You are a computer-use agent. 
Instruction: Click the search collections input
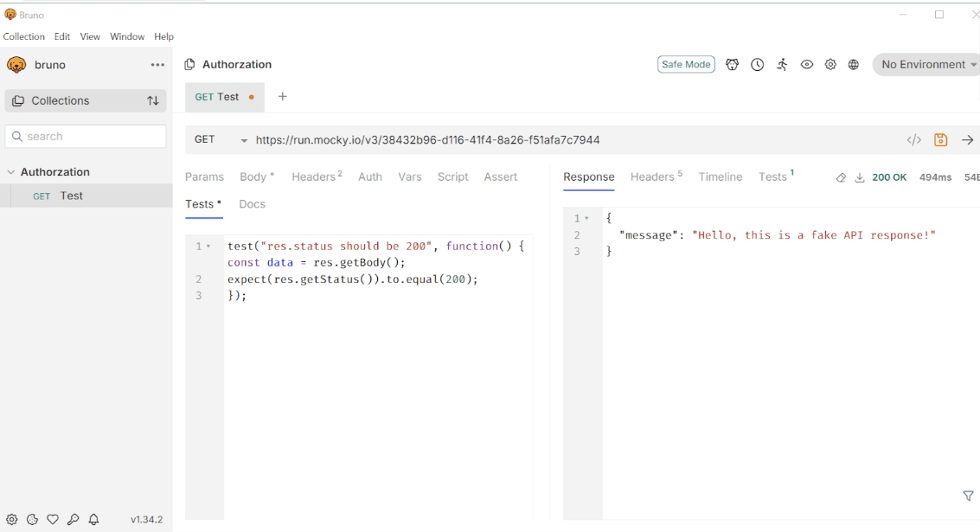(x=86, y=137)
